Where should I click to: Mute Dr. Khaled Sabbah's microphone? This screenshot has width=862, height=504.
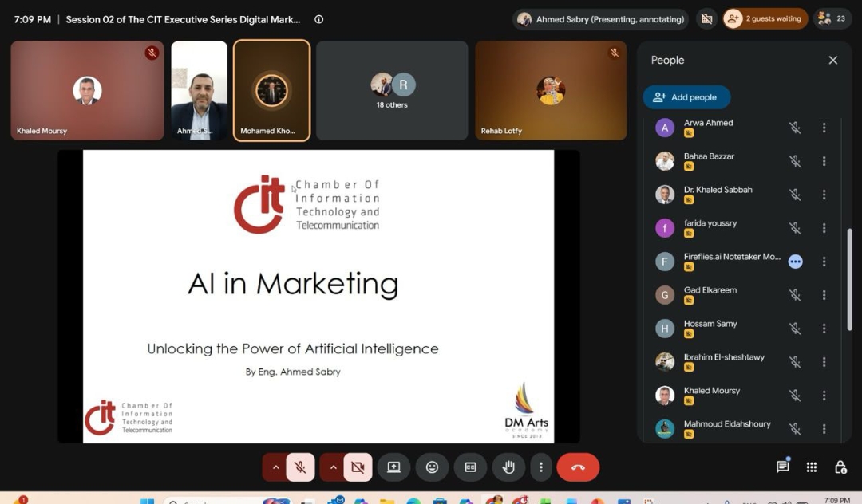pos(795,195)
